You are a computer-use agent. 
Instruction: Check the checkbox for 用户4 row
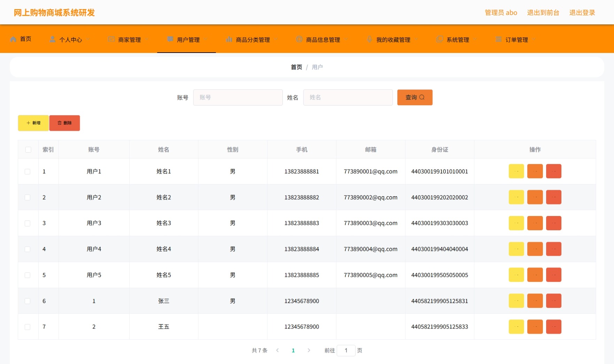point(28,249)
